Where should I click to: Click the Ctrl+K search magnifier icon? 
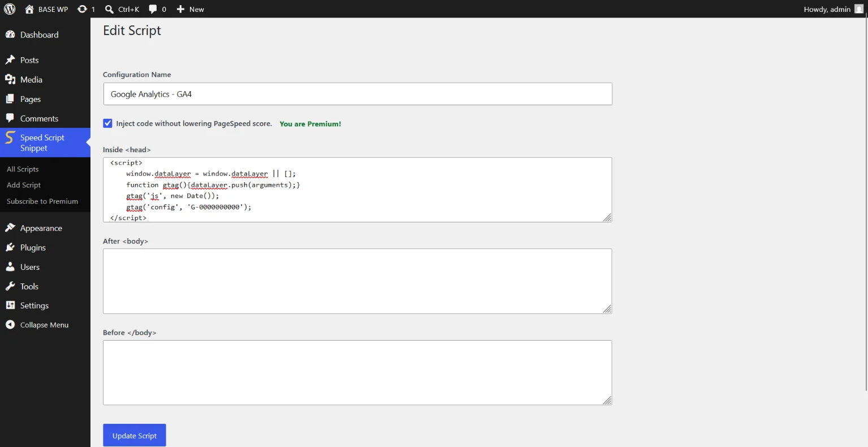coord(110,9)
